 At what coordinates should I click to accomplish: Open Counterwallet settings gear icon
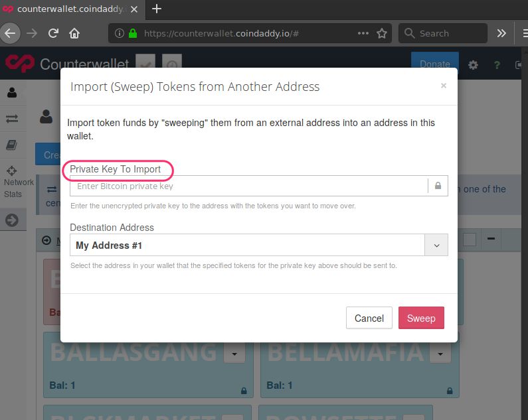pyautogui.click(x=473, y=64)
